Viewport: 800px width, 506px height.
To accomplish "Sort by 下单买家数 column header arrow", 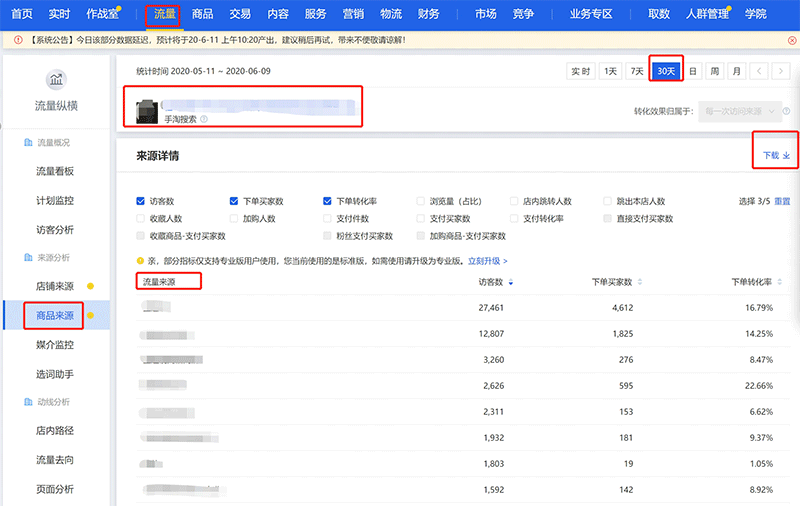I will [x=637, y=283].
